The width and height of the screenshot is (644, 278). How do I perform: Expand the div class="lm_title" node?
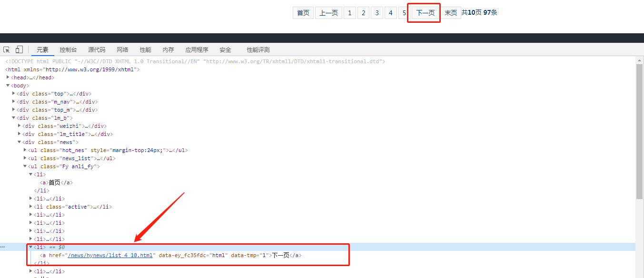coord(20,134)
